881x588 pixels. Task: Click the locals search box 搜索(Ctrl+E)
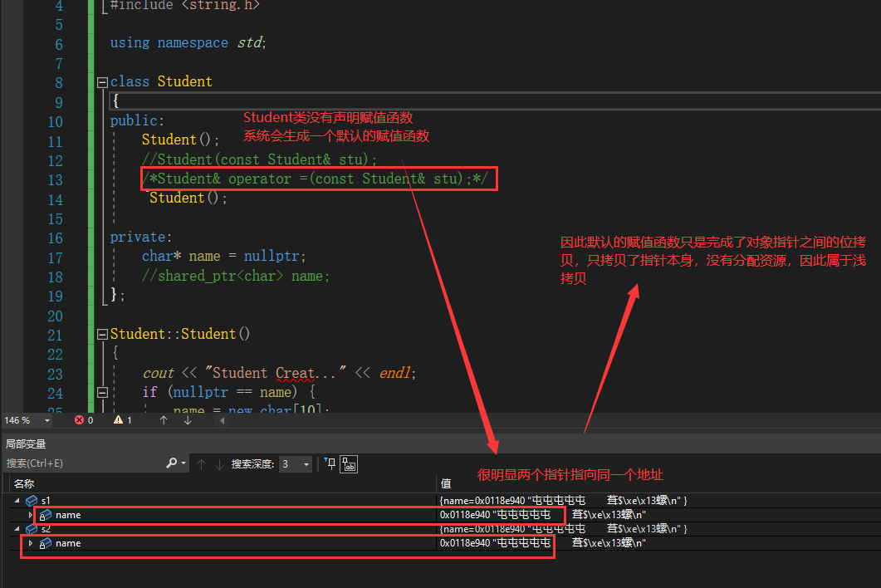tap(84, 463)
